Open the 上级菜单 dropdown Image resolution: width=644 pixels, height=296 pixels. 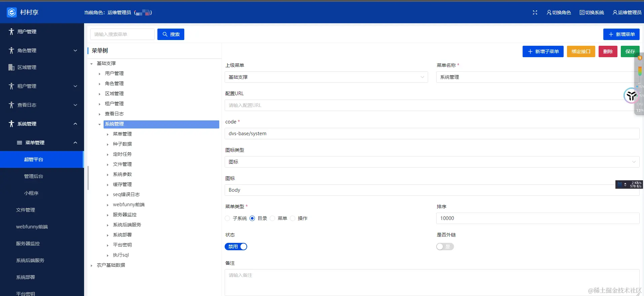[x=326, y=77]
